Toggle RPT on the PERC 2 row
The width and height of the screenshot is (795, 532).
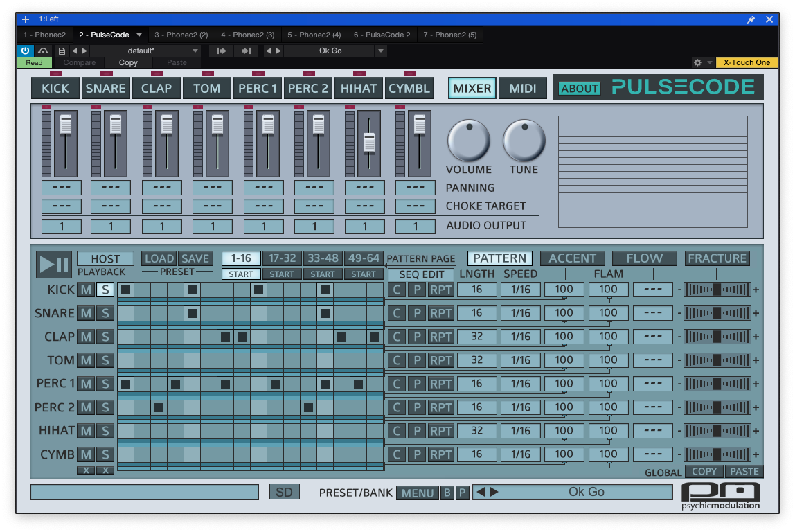(x=440, y=408)
